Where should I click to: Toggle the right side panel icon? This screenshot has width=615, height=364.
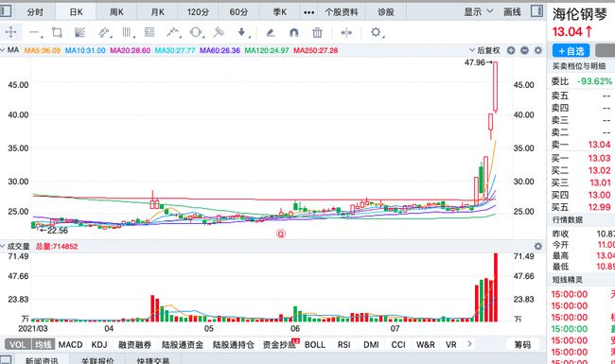click(537, 11)
